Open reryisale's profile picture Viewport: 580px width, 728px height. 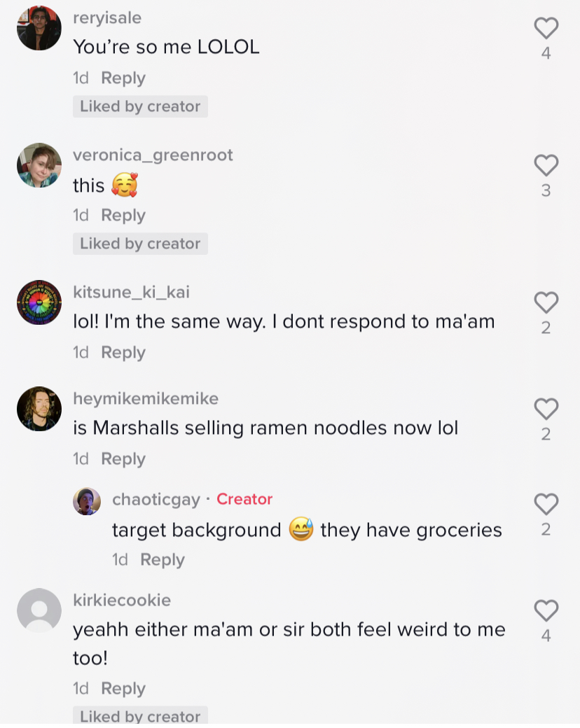tap(39, 28)
